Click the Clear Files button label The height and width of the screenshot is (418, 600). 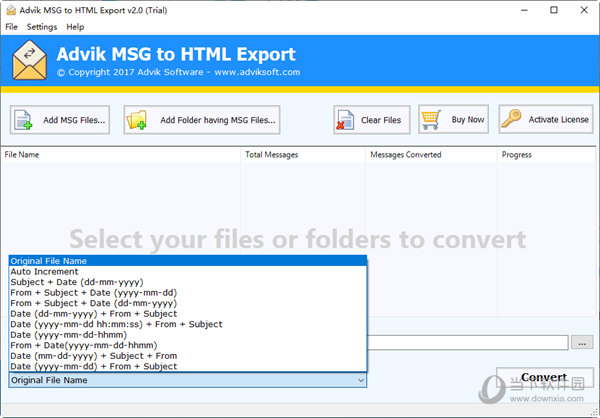point(381,120)
